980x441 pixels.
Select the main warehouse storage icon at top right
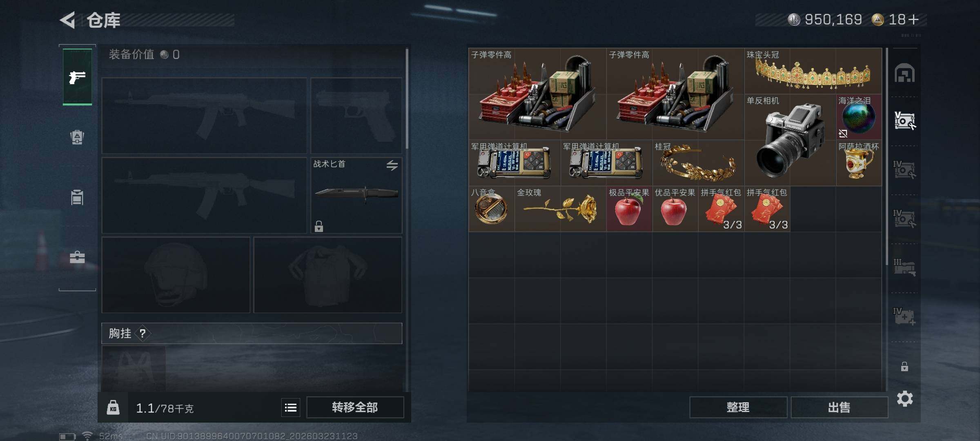click(x=904, y=73)
